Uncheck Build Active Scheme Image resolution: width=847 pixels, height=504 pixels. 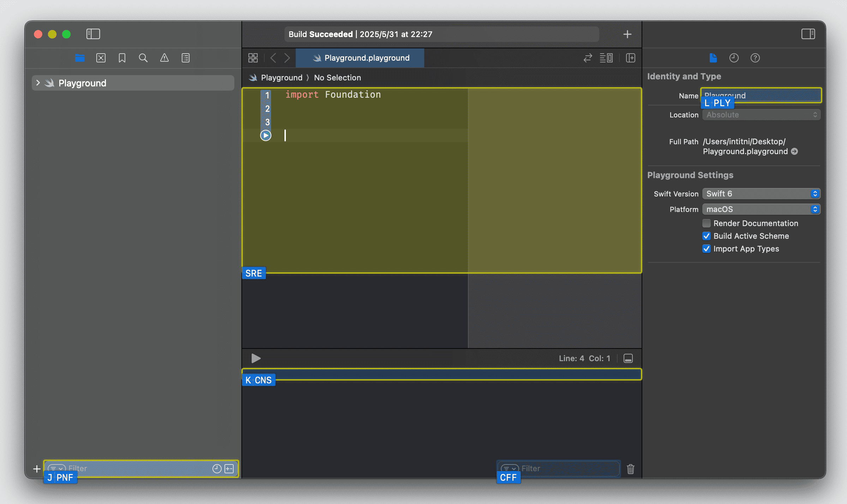(706, 236)
